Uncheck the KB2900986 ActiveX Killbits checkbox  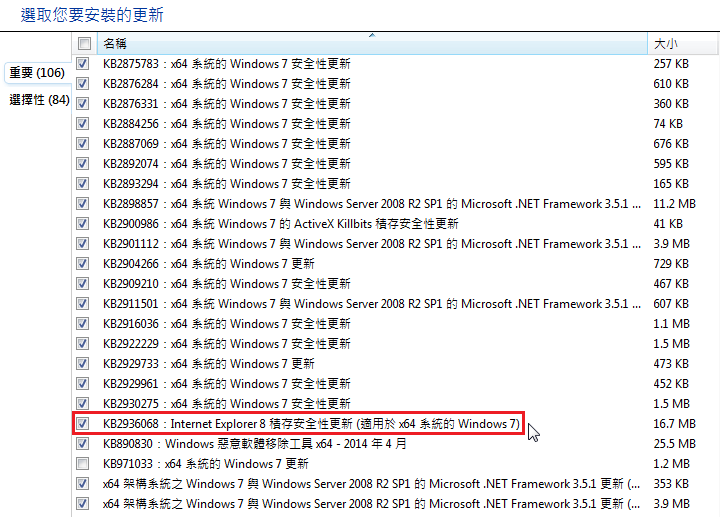click(83, 224)
